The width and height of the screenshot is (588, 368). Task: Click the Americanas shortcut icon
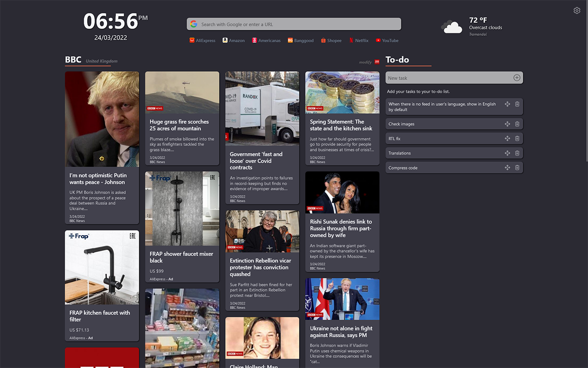[254, 40]
